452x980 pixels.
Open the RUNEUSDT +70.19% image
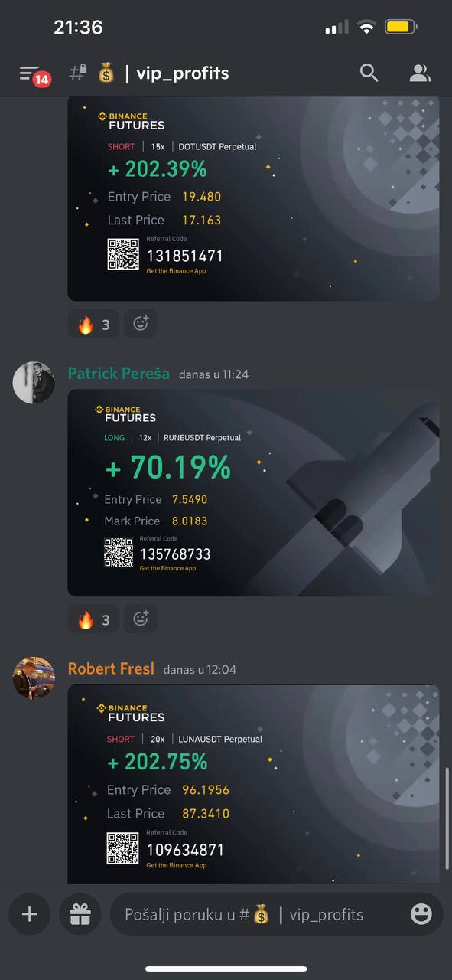[253, 493]
